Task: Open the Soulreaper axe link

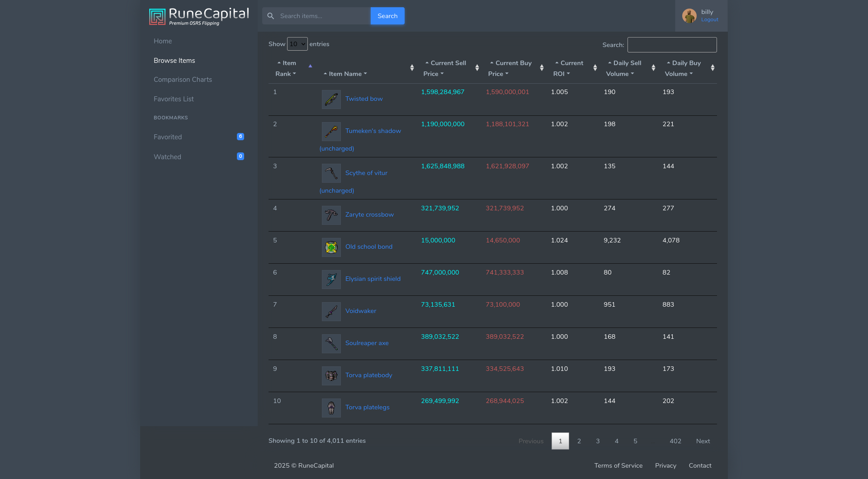Action: click(x=367, y=343)
